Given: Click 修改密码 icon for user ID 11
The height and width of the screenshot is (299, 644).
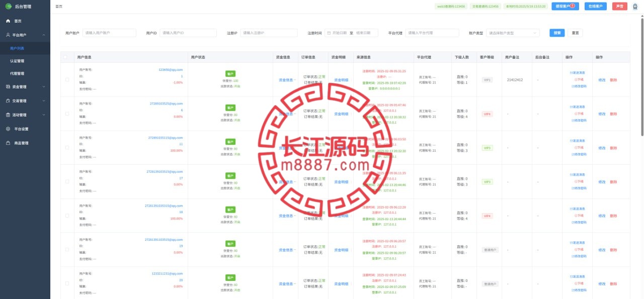Looking at the screenshot, I should pyautogui.click(x=573, y=154).
